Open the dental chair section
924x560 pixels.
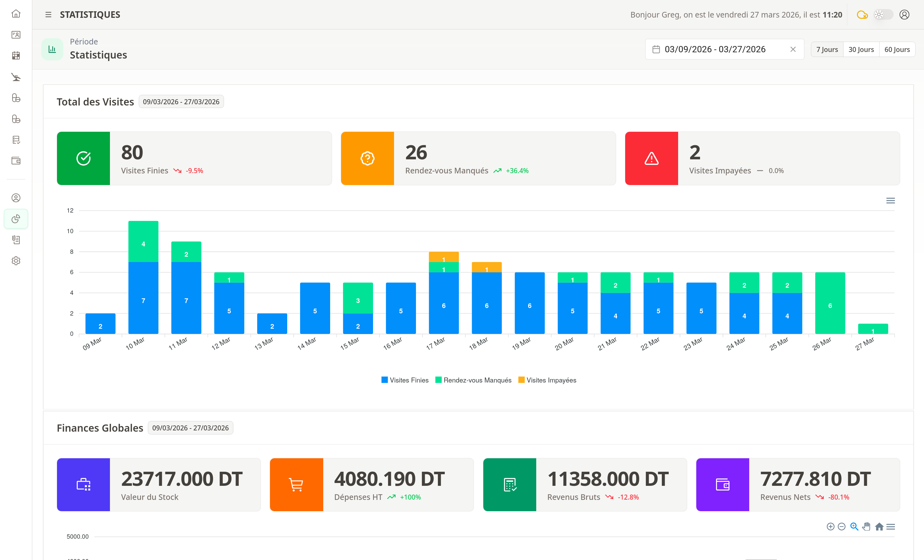[x=16, y=77]
